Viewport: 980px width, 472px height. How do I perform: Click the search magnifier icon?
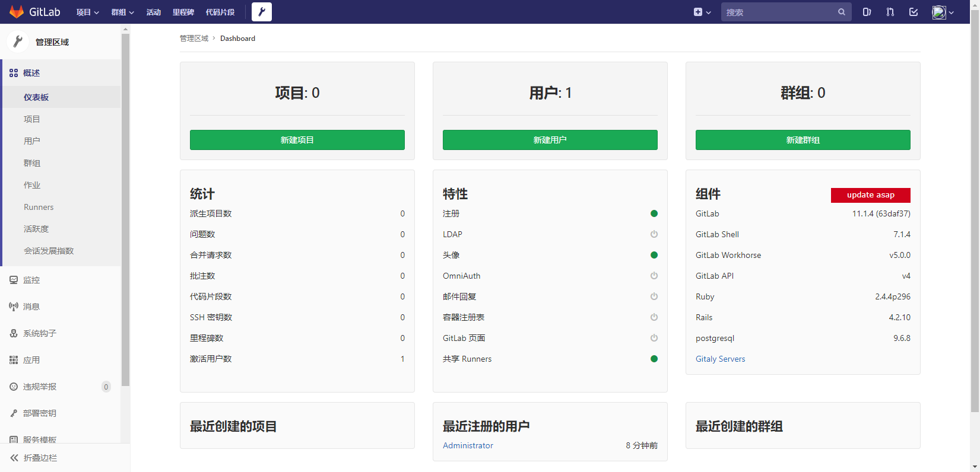[x=842, y=12]
